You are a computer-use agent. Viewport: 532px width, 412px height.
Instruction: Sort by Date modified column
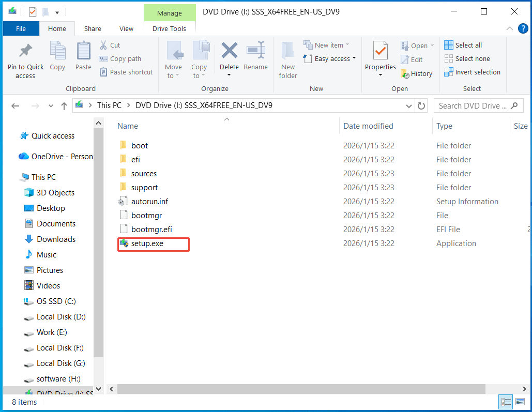click(368, 126)
